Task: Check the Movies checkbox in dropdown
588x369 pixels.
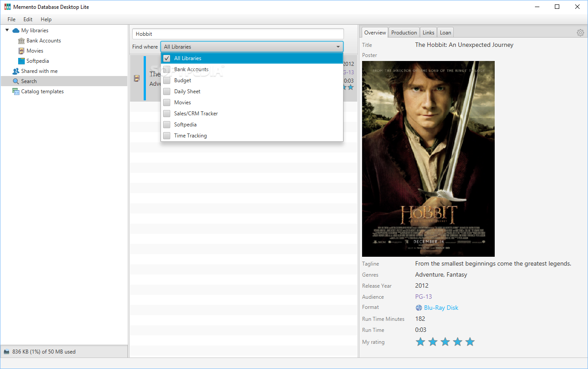Action: (167, 103)
